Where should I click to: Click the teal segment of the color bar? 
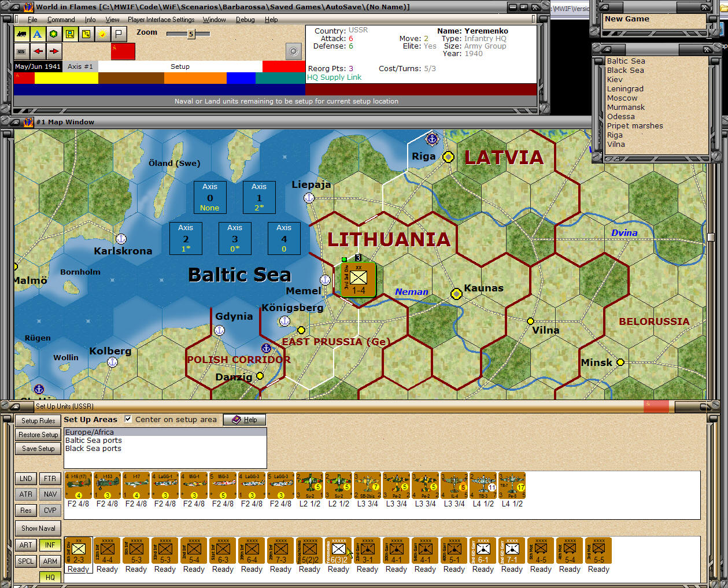(280, 78)
